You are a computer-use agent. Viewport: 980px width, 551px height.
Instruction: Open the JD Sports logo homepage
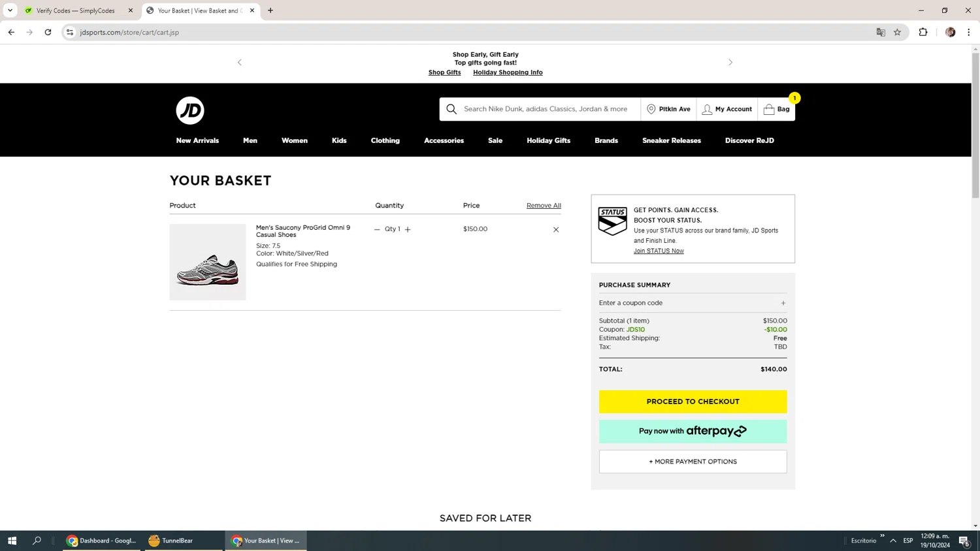click(x=190, y=110)
